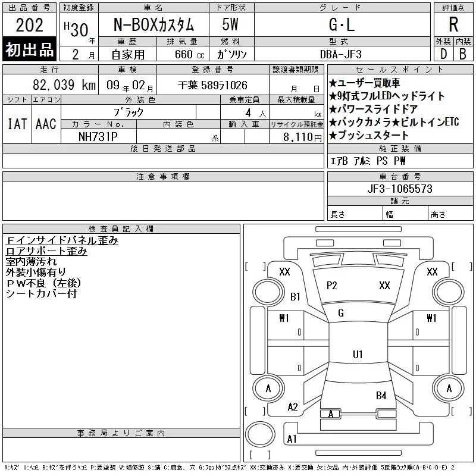Image resolution: width=476 pixels, height=476 pixels.
Task: Click the evaluation score R
Action: pos(453,24)
